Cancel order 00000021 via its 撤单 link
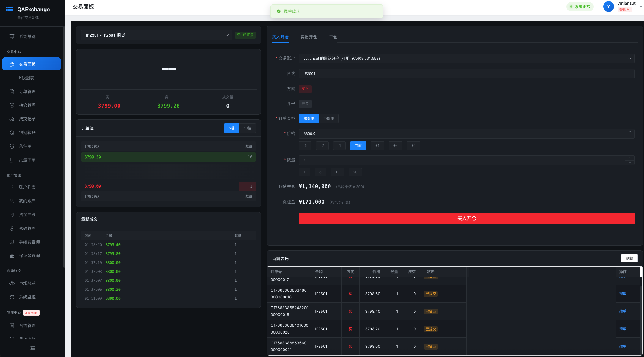 point(623,346)
